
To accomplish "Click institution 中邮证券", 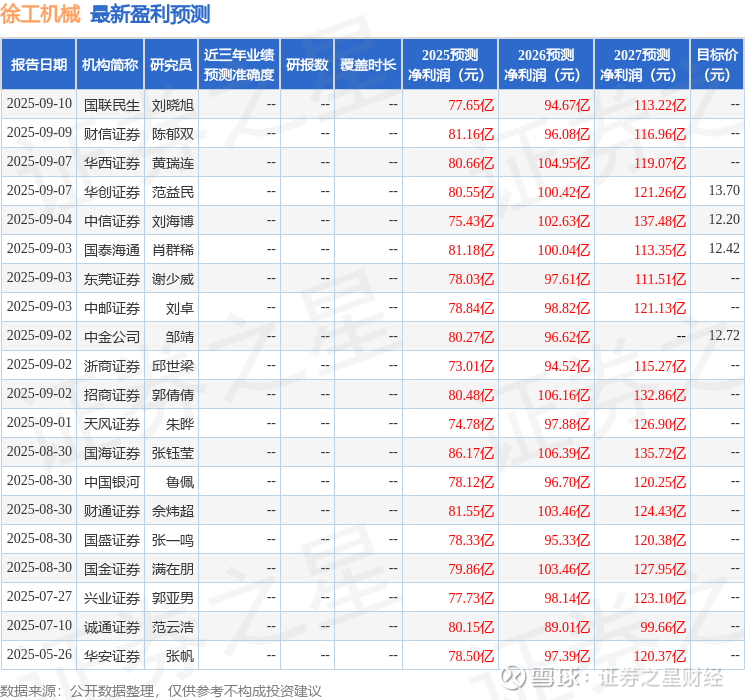I will pos(112,308).
